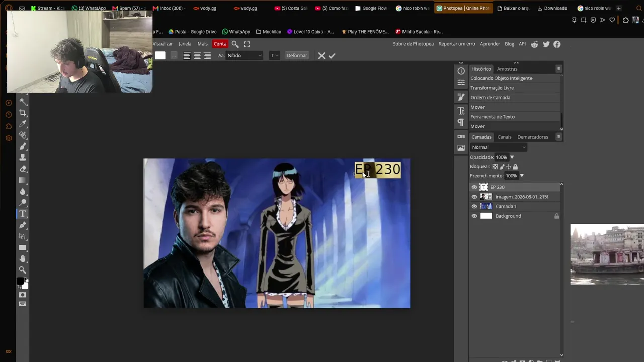Open the Camadas panel options menu
Image resolution: width=644 pixels, height=362 pixels.
(x=558, y=137)
